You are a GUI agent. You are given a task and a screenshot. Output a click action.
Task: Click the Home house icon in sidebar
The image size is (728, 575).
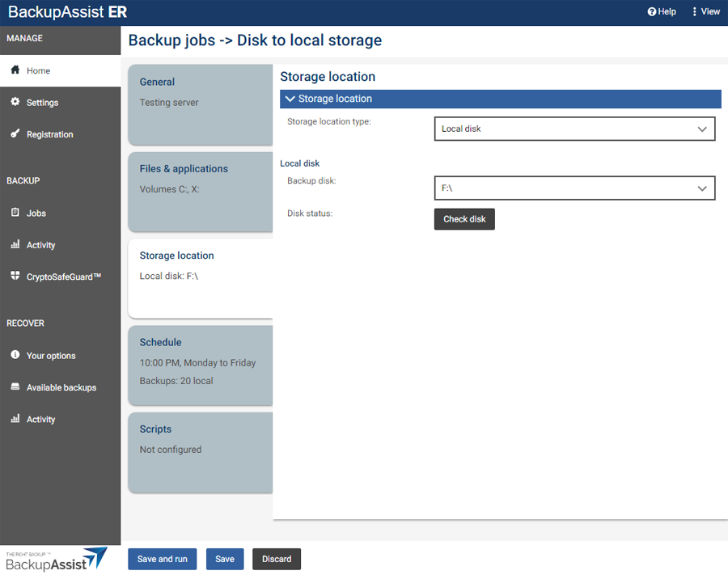point(15,70)
